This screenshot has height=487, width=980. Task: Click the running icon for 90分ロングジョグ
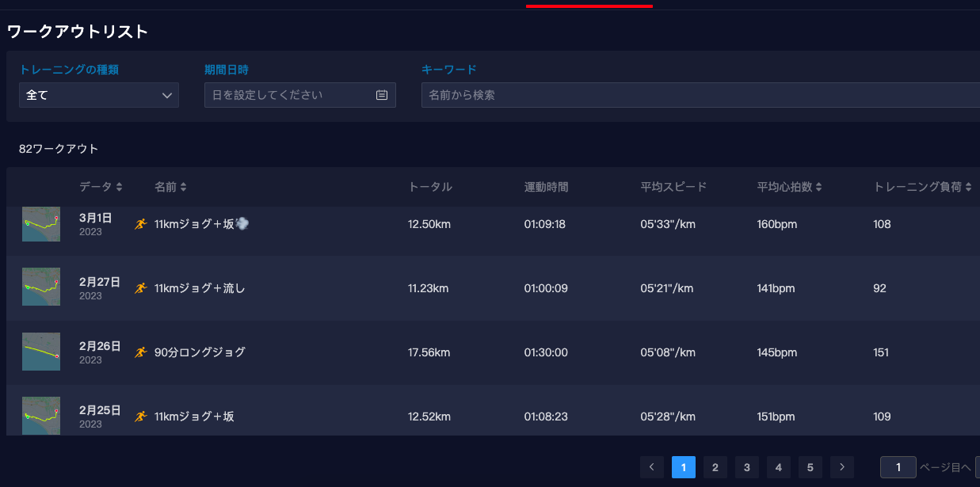click(141, 352)
